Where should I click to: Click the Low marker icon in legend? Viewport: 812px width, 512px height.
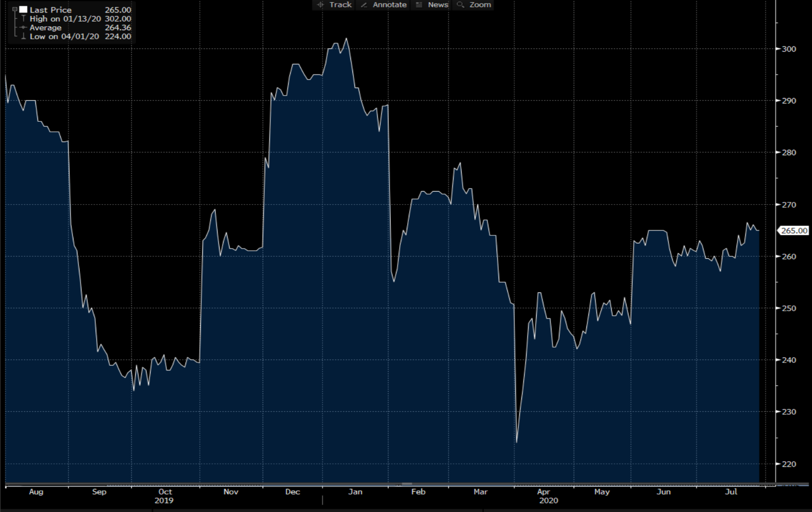(23, 36)
